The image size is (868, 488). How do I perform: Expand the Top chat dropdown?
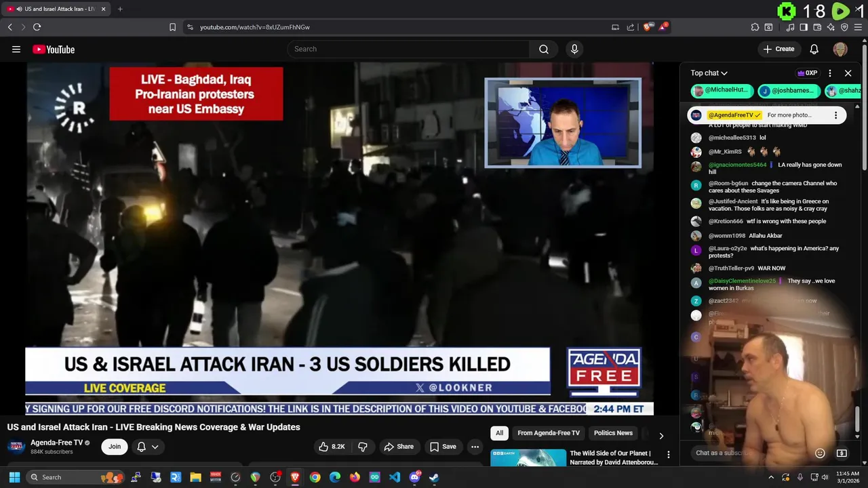[709, 73]
